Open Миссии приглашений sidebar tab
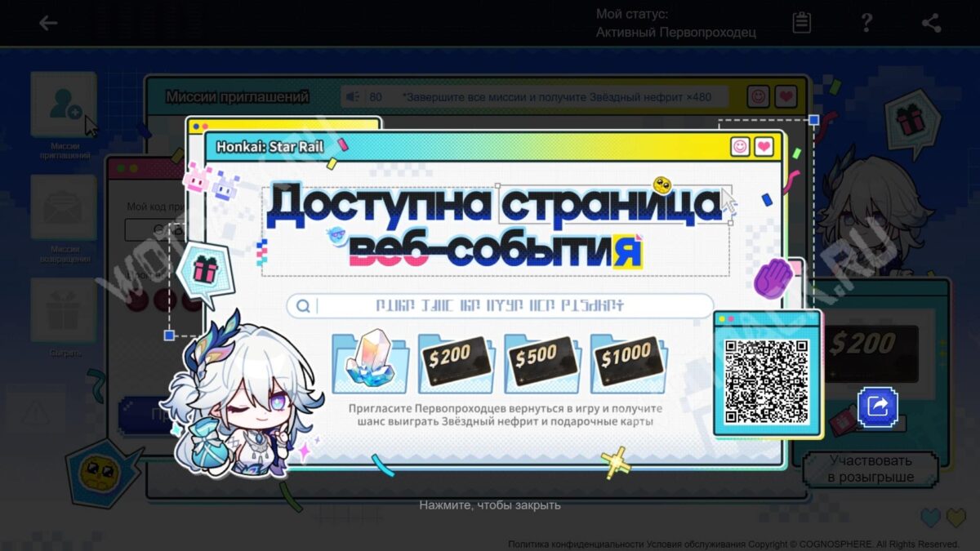 [x=65, y=105]
